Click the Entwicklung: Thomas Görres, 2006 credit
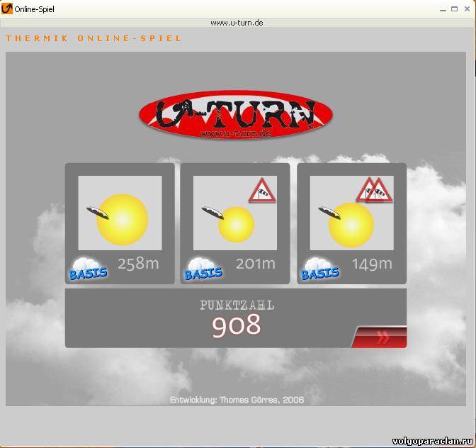Viewport: 476px width, 448px height. (x=237, y=400)
